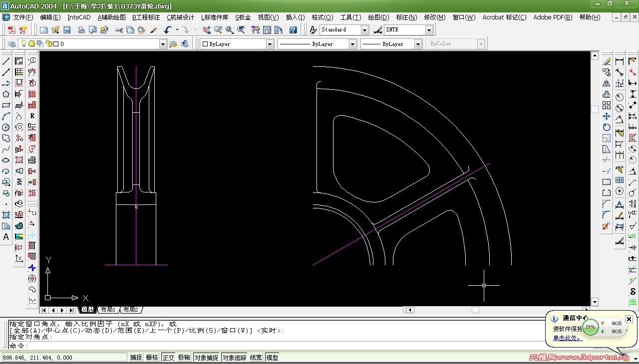Select the Line tool in the draw toolbar
Image resolution: width=639 pixels, height=364 pixels.
tap(6, 61)
